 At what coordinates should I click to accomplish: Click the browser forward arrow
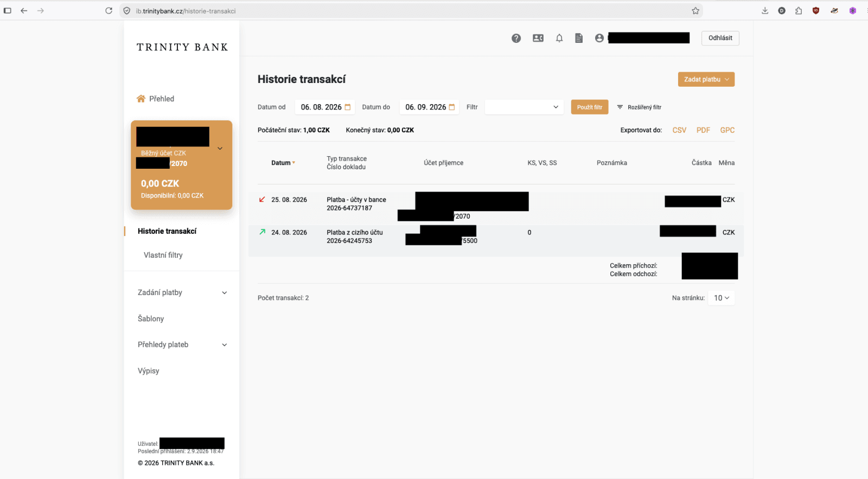(41, 11)
